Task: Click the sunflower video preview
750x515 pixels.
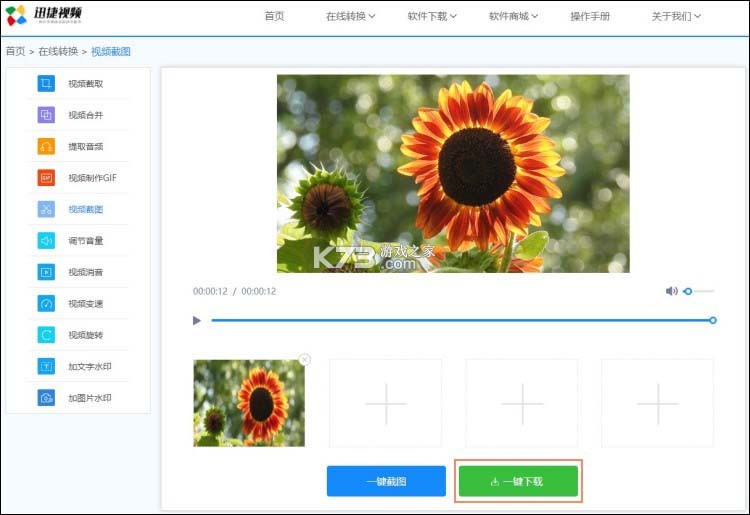Action: [453, 174]
